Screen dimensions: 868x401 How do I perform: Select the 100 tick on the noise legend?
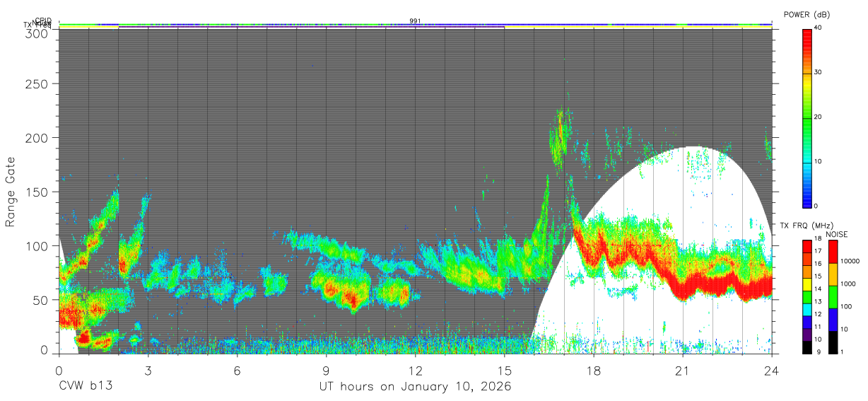point(846,306)
